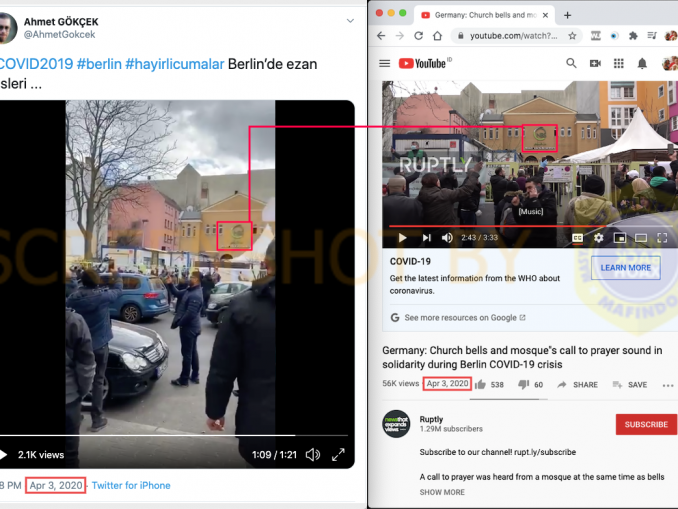Click Ahmet GÖKÇEK's profile picture
The height and width of the screenshot is (509, 678).
click(8, 28)
